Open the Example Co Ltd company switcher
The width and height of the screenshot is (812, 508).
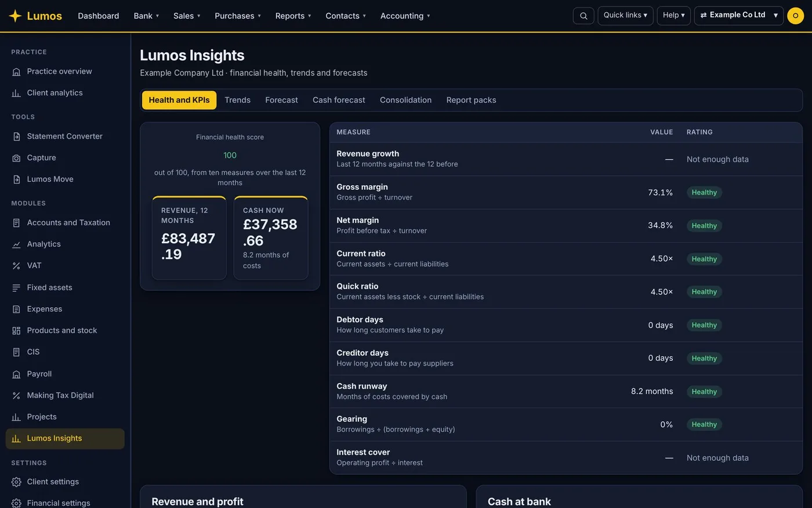click(739, 15)
